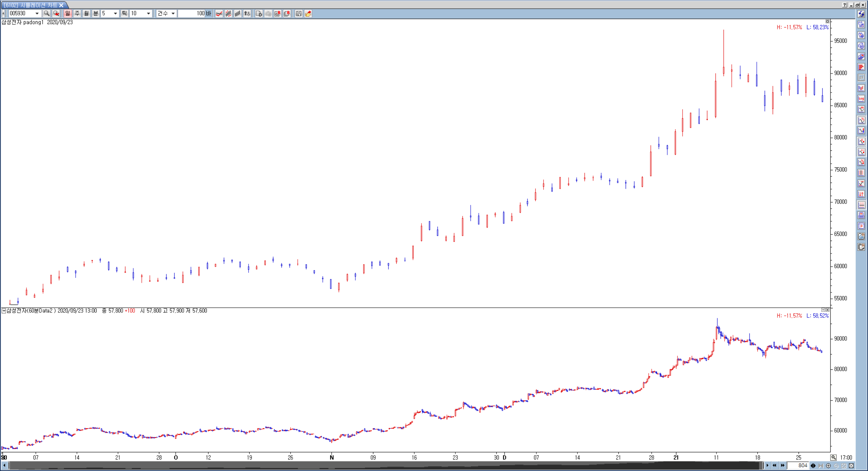Click the red-dotted bar chart toolbar icon
Viewport: 868px width, 471px height.
point(229,14)
